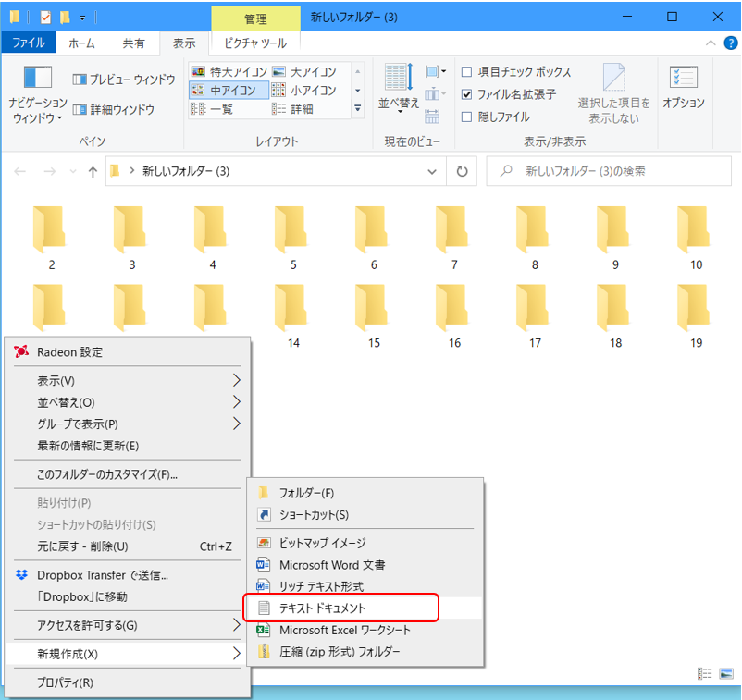
Task: Choose フォルダー(F) from New submenu
Action: [x=365, y=493]
